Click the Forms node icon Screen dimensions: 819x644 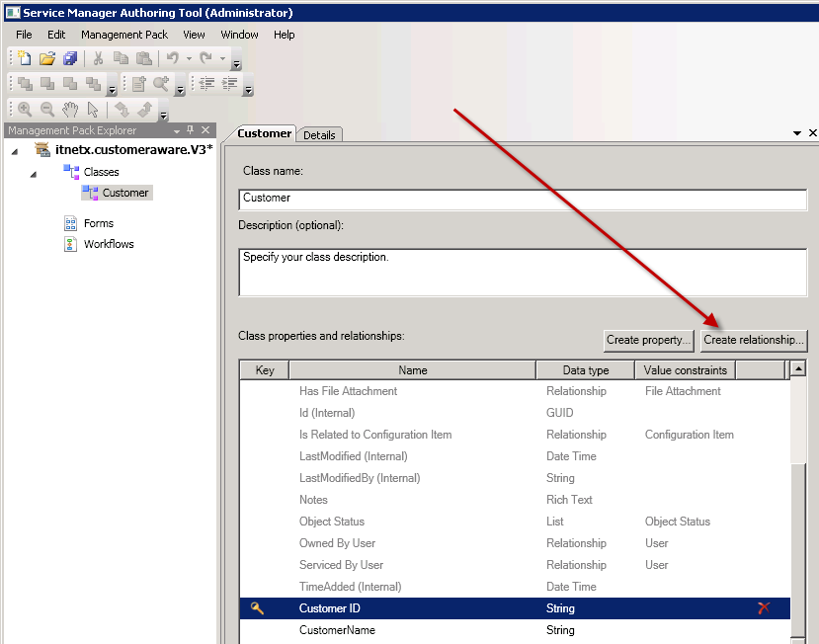70,223
